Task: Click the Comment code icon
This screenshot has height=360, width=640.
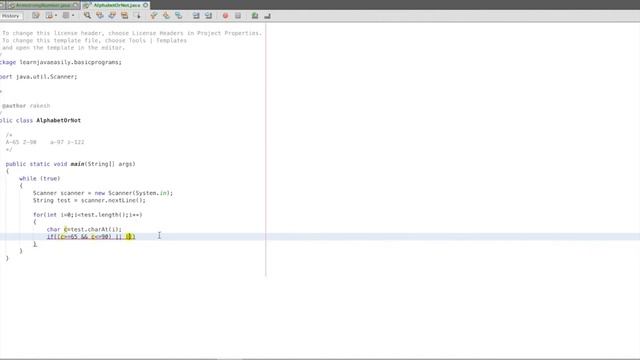Action: [255, 16]
